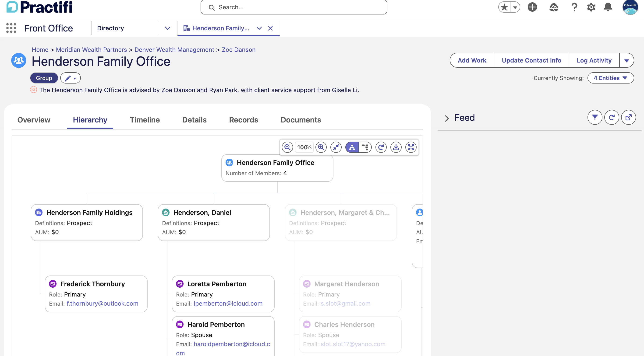This screenshot has width=644, height=356.
Task: Open Meridian Wealth Partners breadcrumb
Action: click(92, 49)
